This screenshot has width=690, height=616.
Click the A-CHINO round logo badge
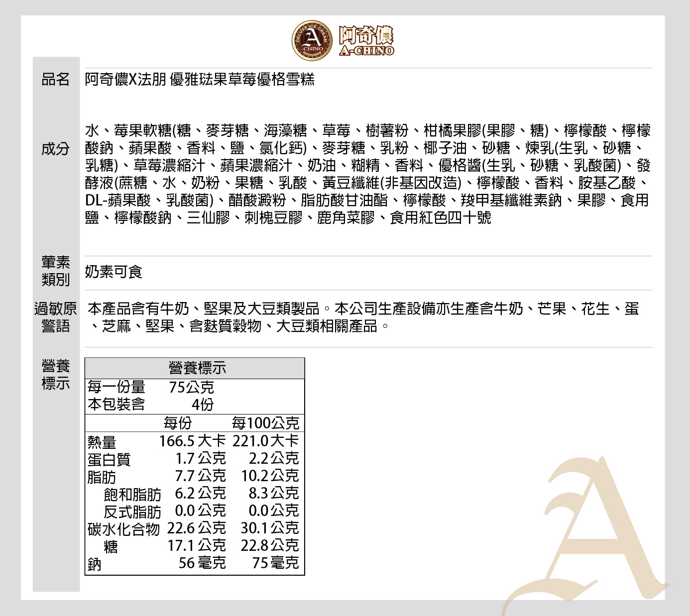coord(312,41)
